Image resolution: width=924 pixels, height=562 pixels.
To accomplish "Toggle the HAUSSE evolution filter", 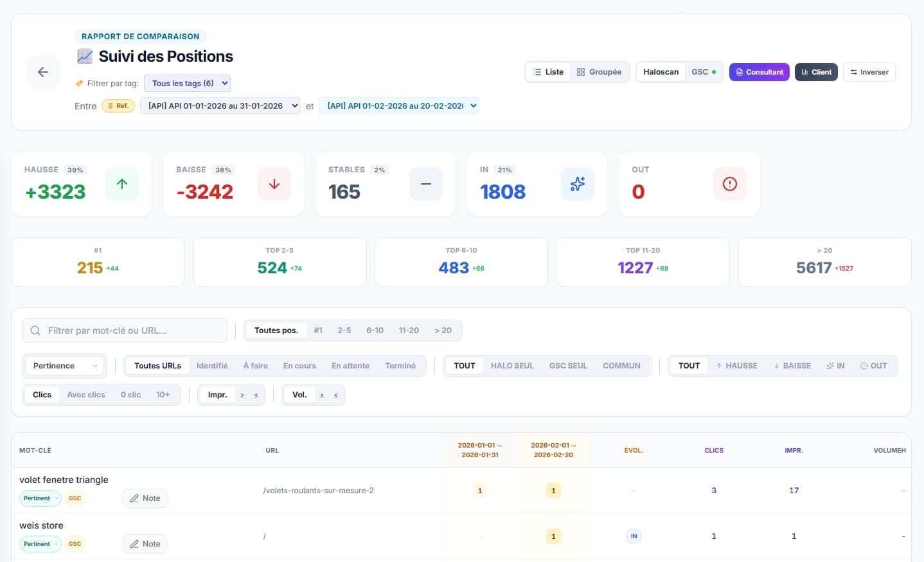I will click(x=736, y=365).
